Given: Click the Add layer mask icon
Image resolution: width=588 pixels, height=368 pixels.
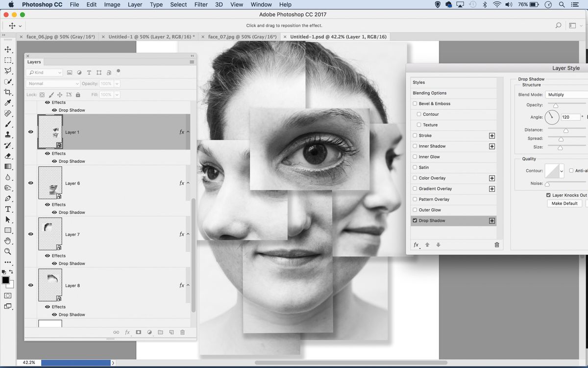Looking at the screenshot, I should point(139,332).
